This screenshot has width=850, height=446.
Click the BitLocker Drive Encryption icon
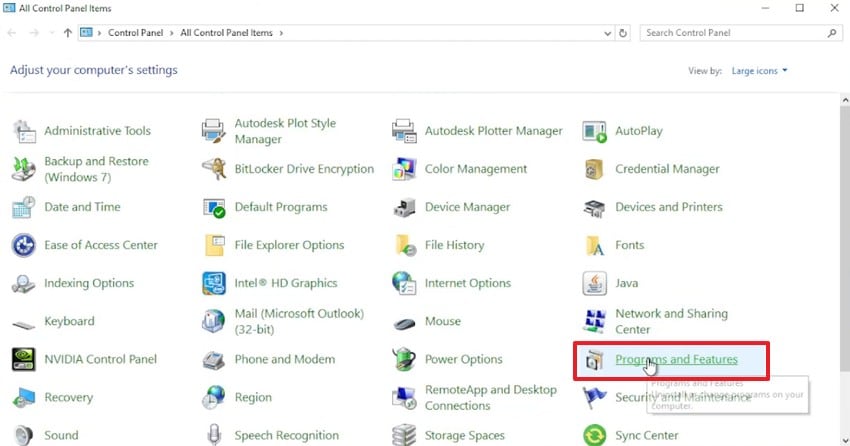tap(214, 169)
